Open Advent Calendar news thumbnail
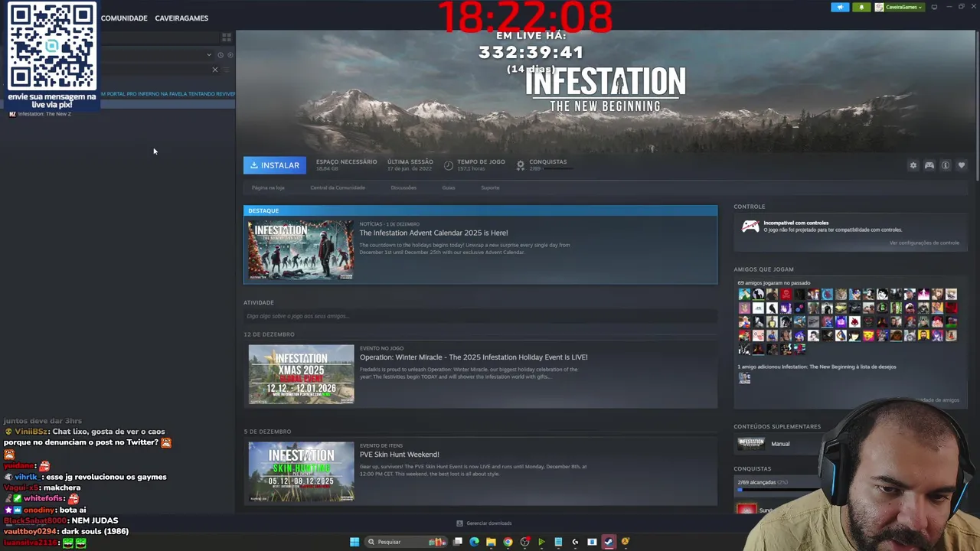980x551 pixels. [x=301, y=250]
